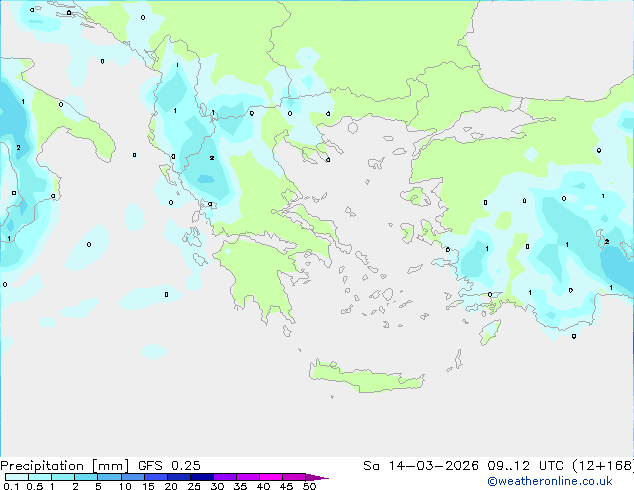Click the "50" legend scale label
This screenshot has width=634, height=490.
tap(309, 486)
